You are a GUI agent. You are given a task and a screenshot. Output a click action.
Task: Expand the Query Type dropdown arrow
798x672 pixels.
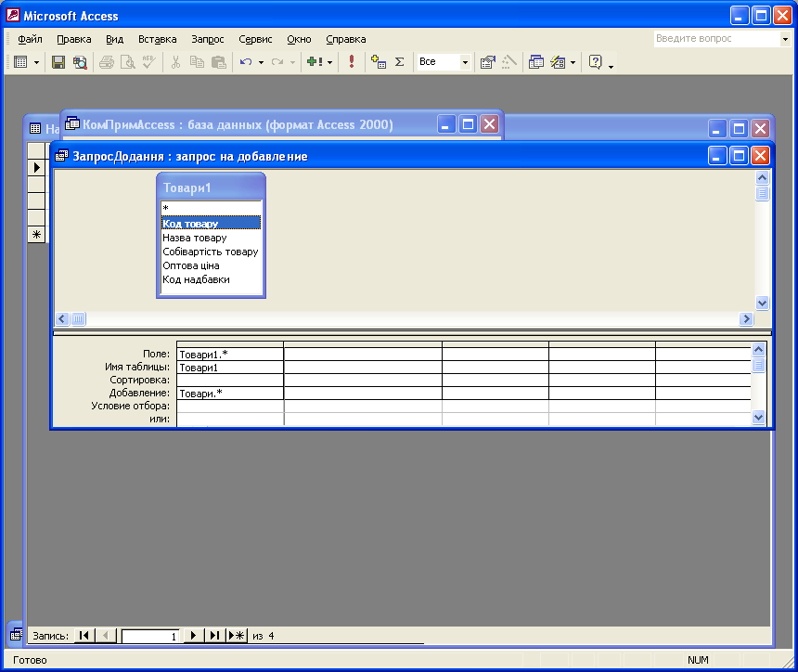(x=329, y=62)
